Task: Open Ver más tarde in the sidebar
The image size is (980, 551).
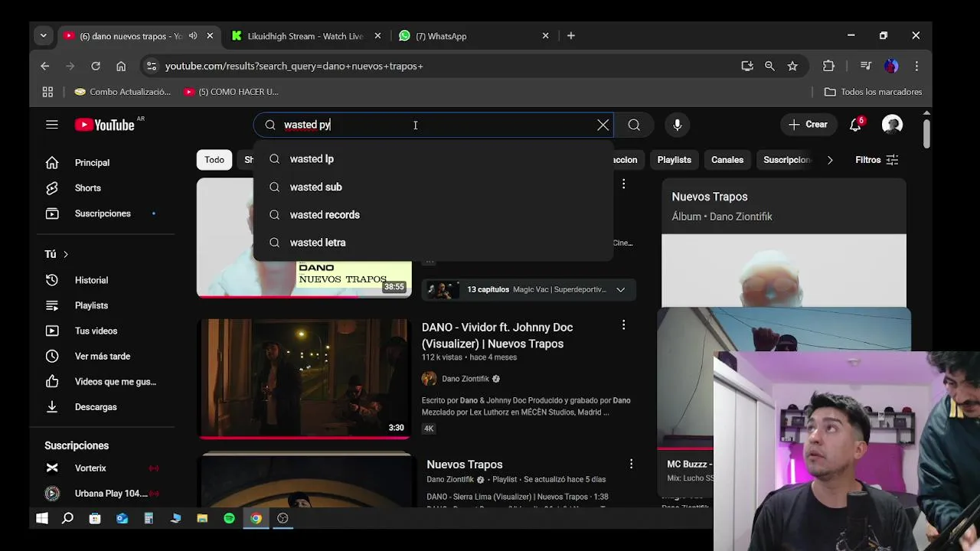Action: (x=103, y=356)
